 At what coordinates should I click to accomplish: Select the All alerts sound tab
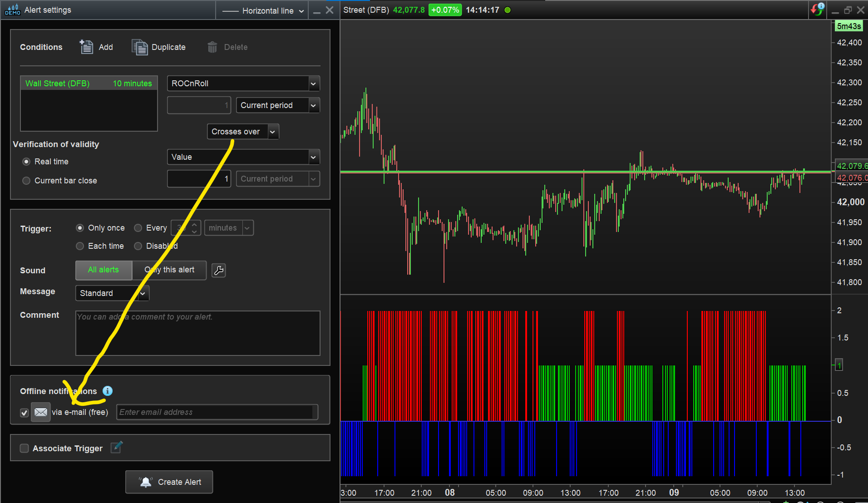(x=104, y=270)
